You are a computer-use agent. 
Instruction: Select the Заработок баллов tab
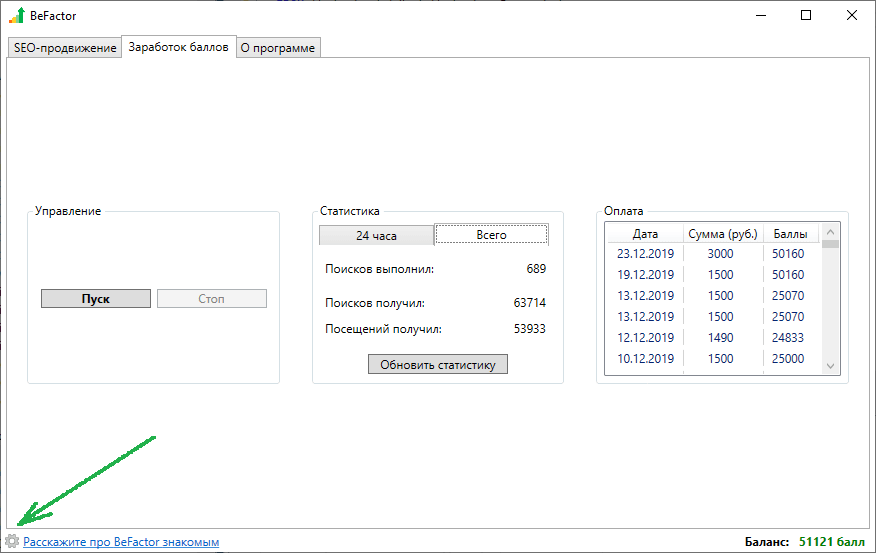coord(178,47)
